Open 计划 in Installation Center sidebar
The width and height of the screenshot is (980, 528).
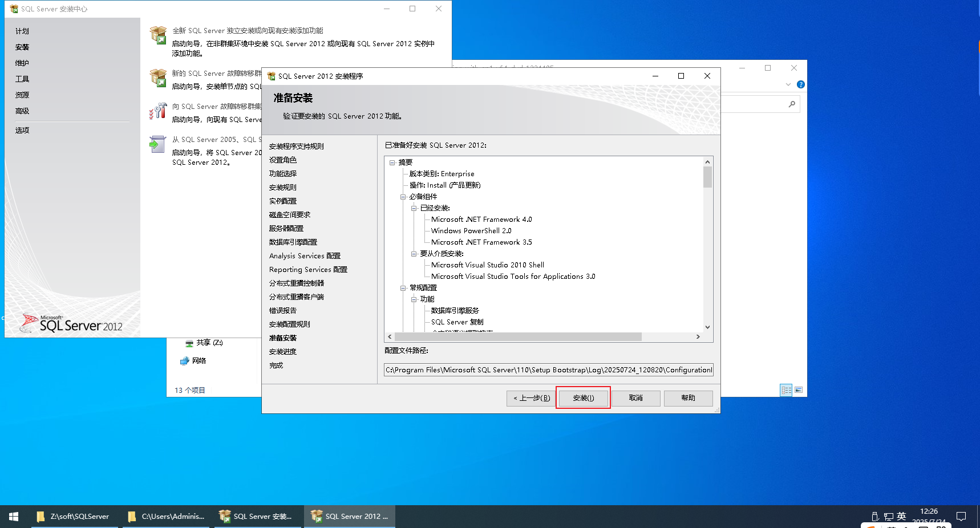click(22, 31)
